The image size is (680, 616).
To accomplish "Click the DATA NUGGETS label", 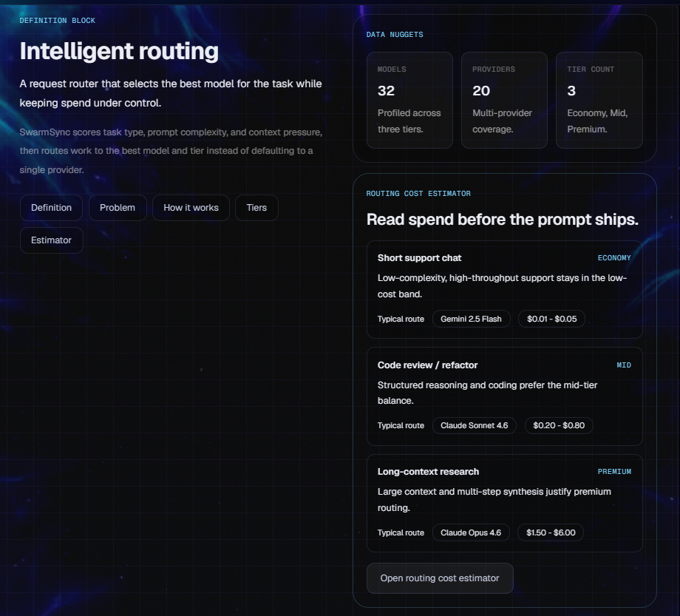I will coord(395,34).
